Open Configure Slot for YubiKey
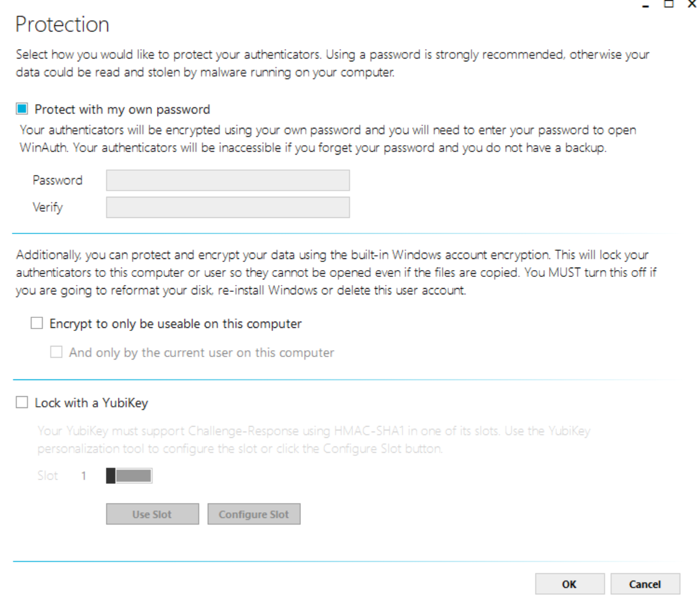Image resolution: width=700 pixels, height=611 pixels. 254,514
